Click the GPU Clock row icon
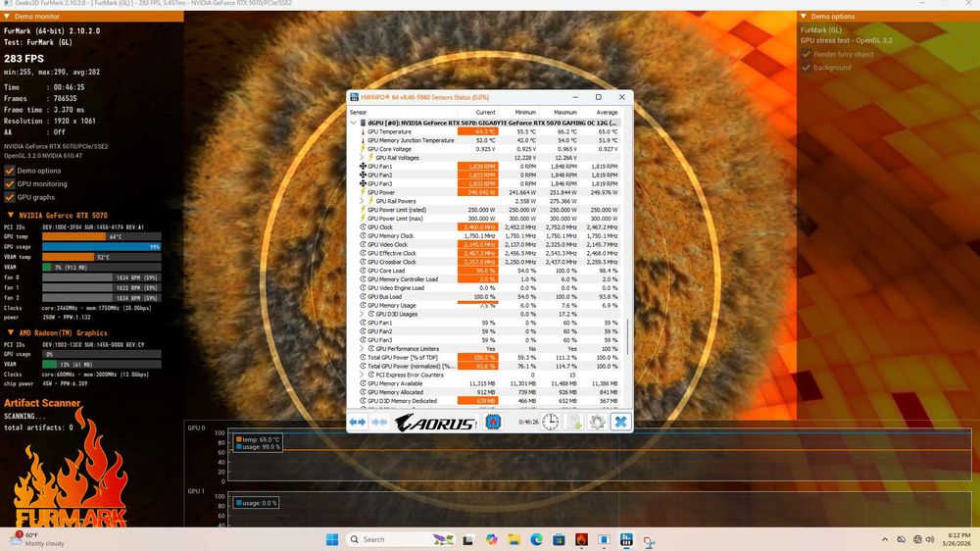The width and height of the screenshot is (980, 551). click(x=363, y=227)
